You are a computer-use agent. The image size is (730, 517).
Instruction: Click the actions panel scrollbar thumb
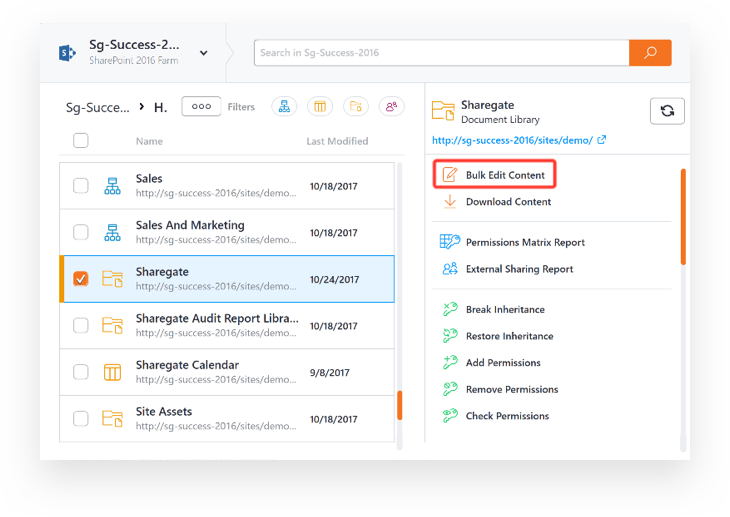click(683, 217)
